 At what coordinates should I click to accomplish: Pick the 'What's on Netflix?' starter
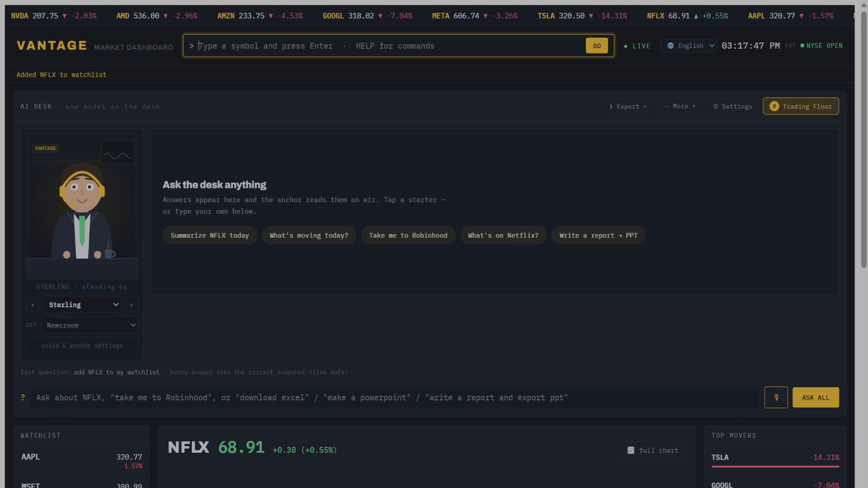tap(503, 235)
